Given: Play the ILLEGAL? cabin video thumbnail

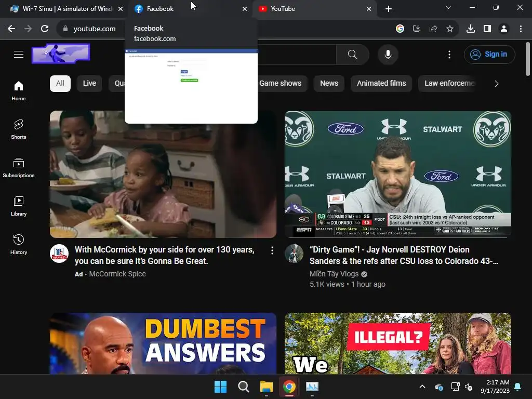Looking at the screenshot, I should [397, 343].
